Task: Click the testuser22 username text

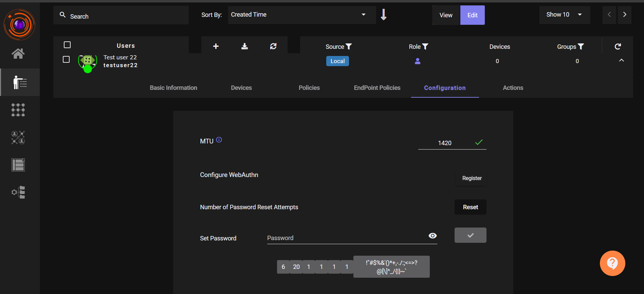Action: pyautogui.click(x=121, y=65)
